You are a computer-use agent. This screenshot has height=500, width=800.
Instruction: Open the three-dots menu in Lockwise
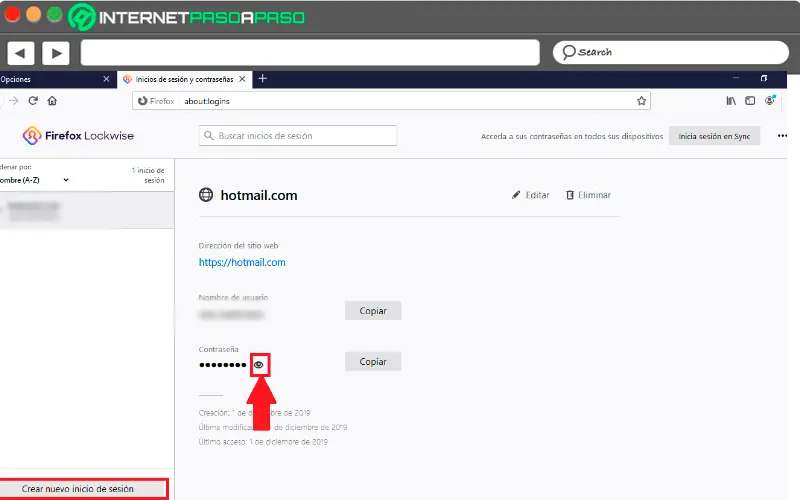click(x=782, y=136)
